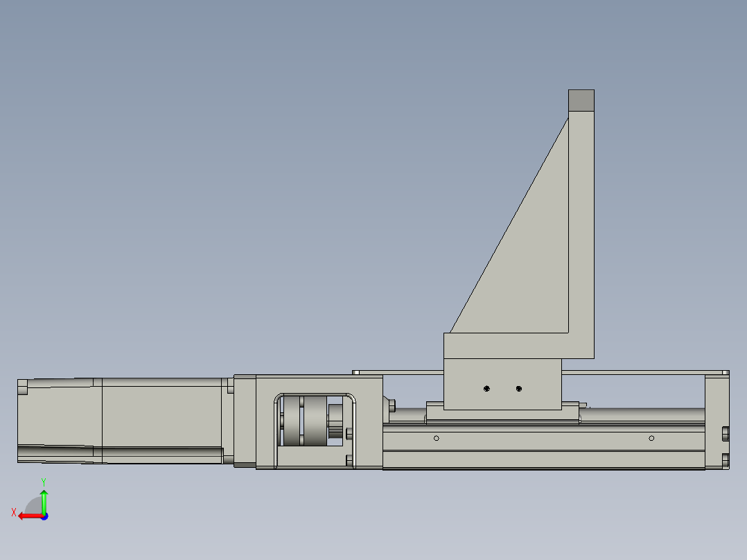Pick the left black hole on the carriage block
Screen dimensions: 747x560
486,388
